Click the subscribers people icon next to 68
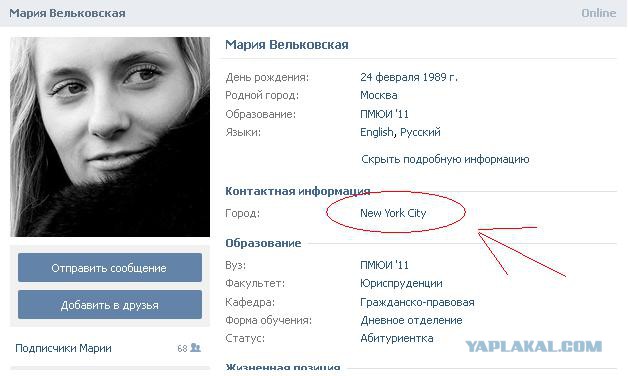The image size is (628, 376). pos(195,348)
